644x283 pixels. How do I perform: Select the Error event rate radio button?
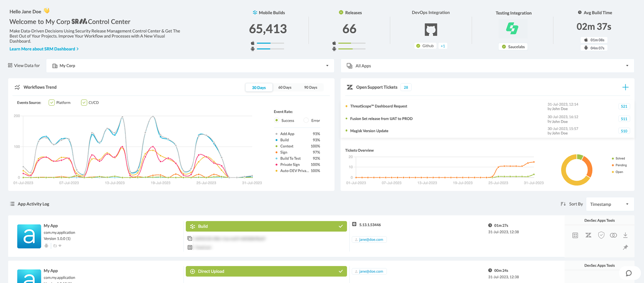(306, 121)
